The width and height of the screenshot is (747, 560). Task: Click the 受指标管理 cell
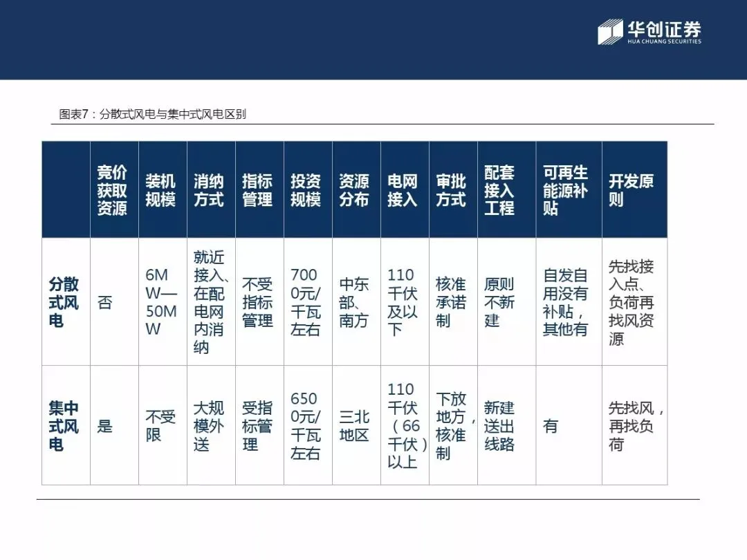click(259, 426)
